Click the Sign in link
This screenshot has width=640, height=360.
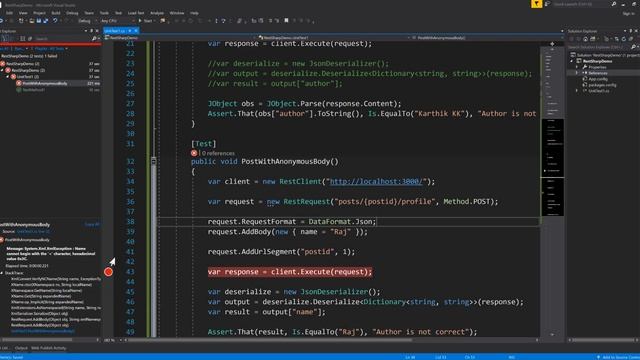click(628, 13)
